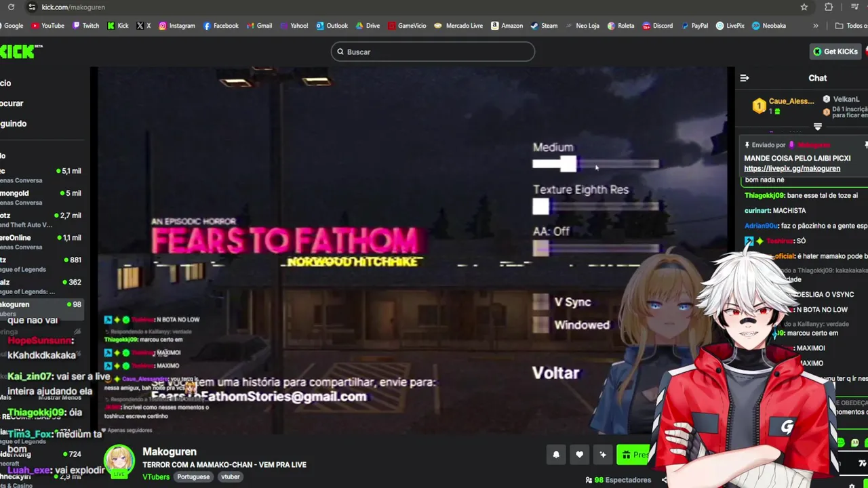Open the Makoguren channel name link
Viewport: 868px width, 488px height.
(x=170, y=451)
